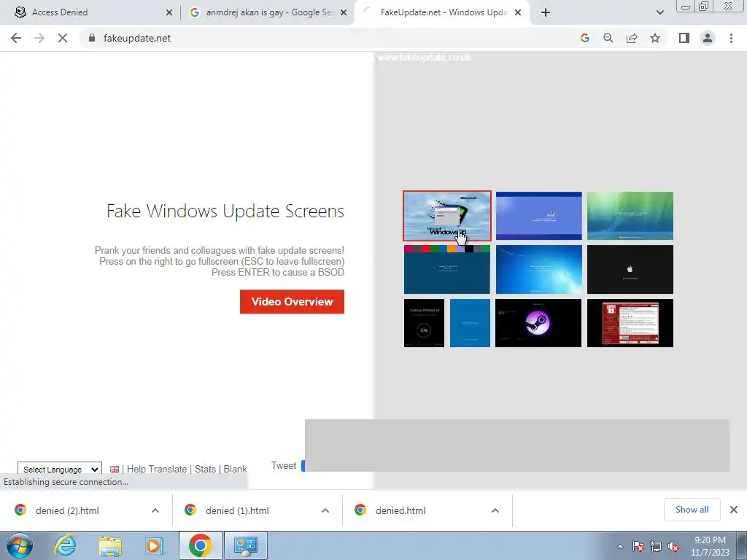Open the Chrome profile avatar icon

pos(708,38)
